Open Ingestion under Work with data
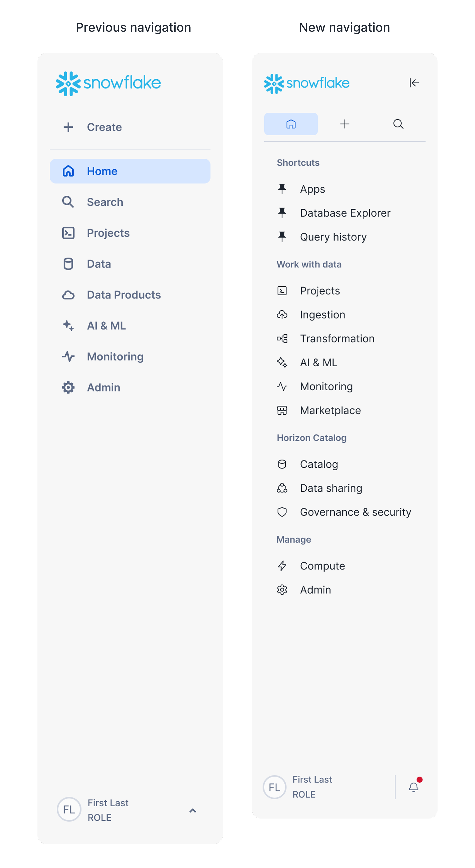The image size is (475, 868). click(x=322, y=314)
